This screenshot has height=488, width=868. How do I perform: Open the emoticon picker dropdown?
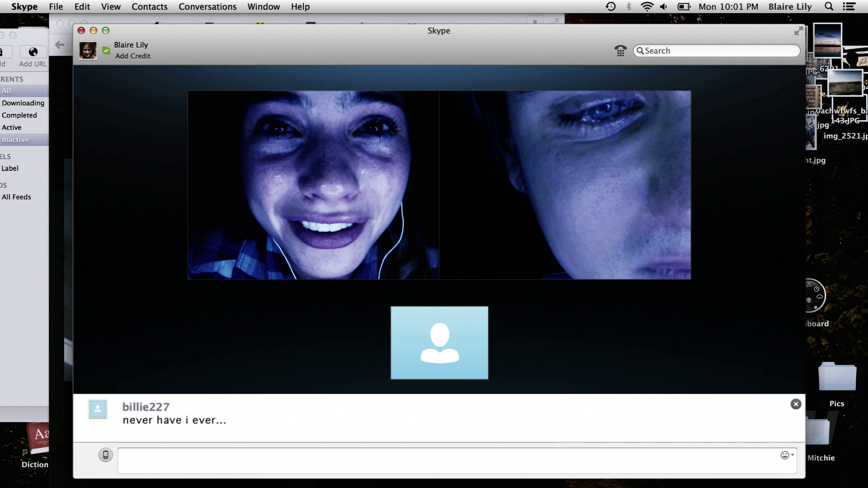pos(787,455)
